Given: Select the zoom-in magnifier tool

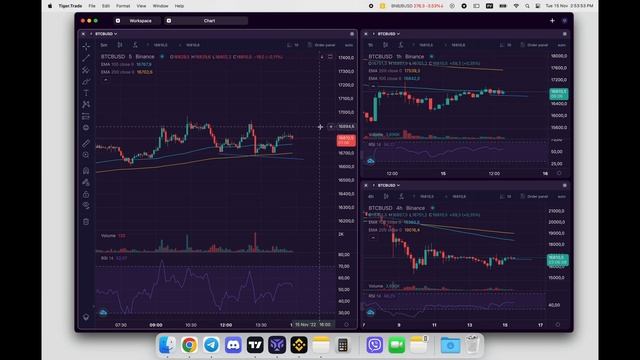Looking at the screenshot, I should pyautogui.click(x=86, y=155).
